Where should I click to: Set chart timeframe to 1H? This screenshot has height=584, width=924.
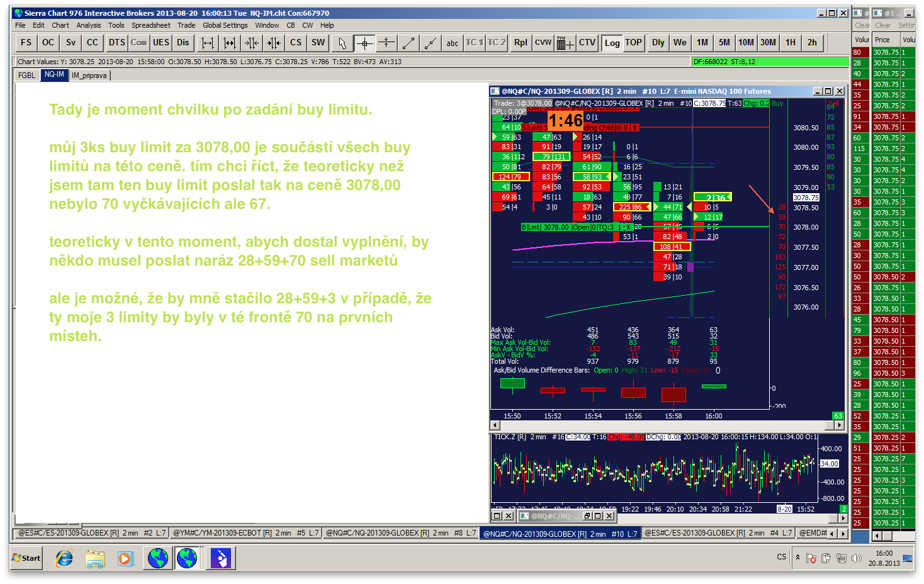pyautogui.click(x=791, y=43)
